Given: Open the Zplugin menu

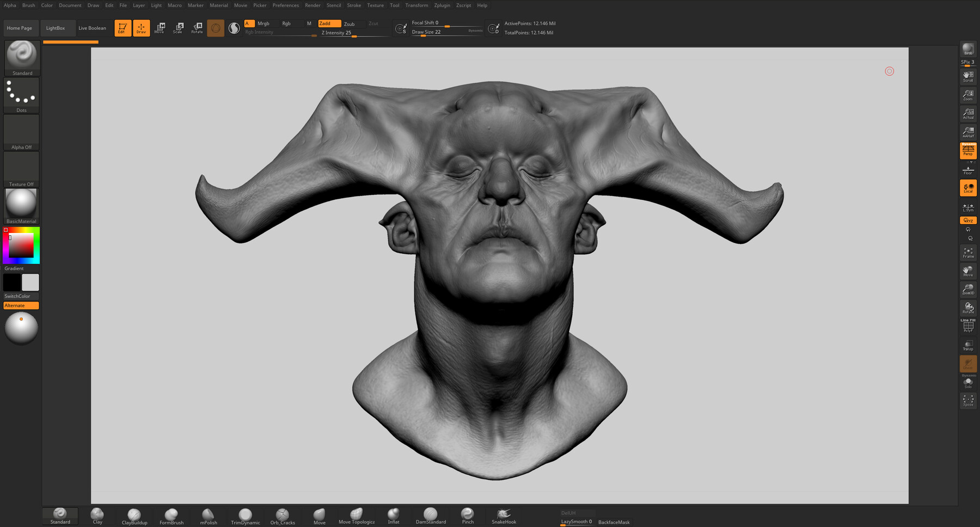Looking at the screenshot, I should pyautogui.click(x=442, y=5).
